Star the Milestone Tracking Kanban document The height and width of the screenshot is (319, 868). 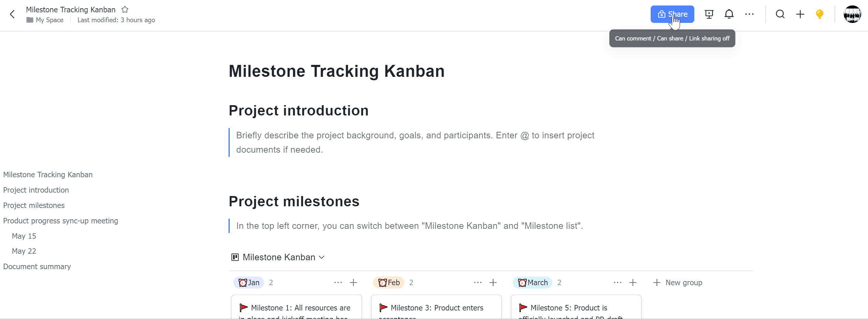point(125,10)
